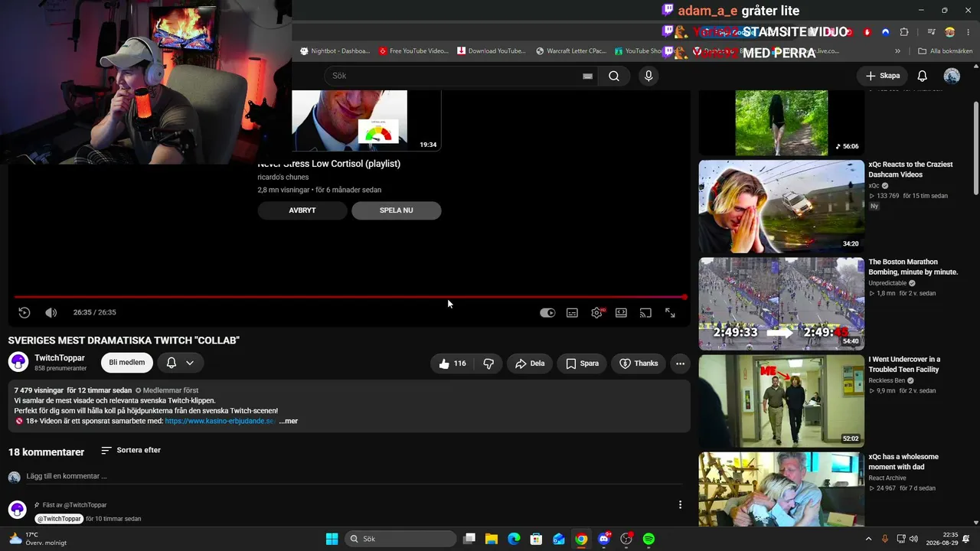Screen dimensions: 980x551
Task: Cancel the upcoming video with AVBRYT
Action: click(302, 210)
